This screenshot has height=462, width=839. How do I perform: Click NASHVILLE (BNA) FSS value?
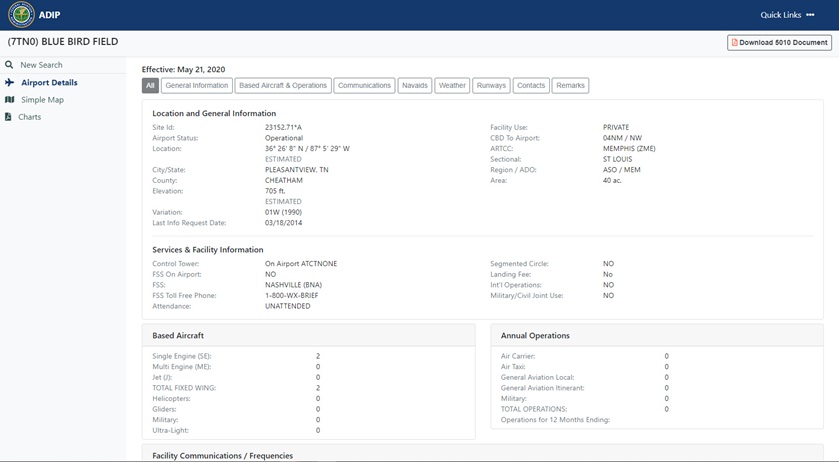[294, 285]
